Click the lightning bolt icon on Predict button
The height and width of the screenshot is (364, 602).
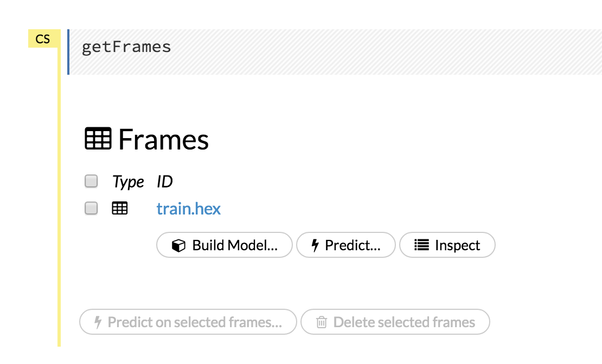(314, 245)
